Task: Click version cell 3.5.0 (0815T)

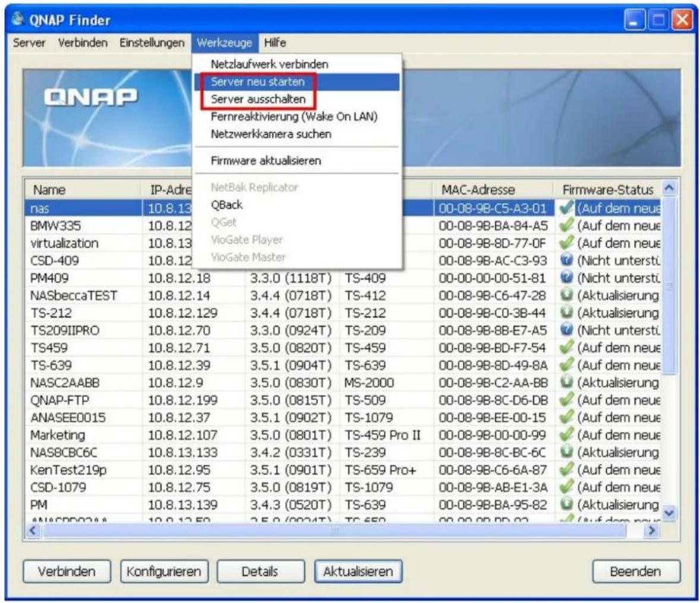Action: click(x=291, y=399)
